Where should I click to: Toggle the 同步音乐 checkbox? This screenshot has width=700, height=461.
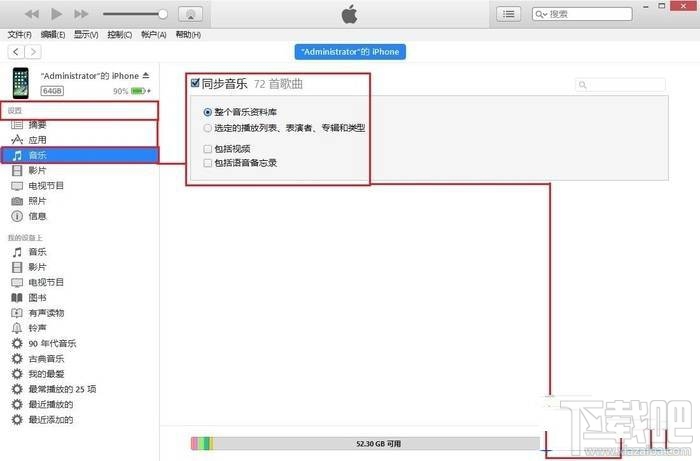point(195,83)
